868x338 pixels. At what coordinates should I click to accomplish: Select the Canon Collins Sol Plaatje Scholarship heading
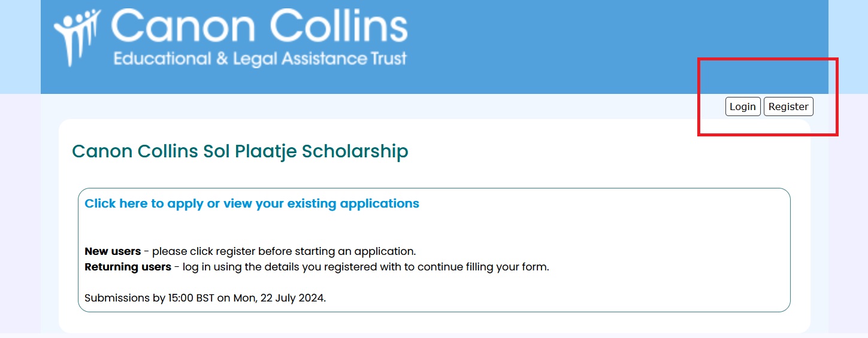pos(240,151)
